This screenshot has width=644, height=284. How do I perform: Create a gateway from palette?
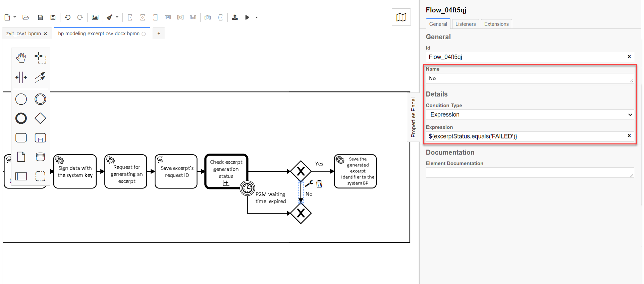coord(40,118)
